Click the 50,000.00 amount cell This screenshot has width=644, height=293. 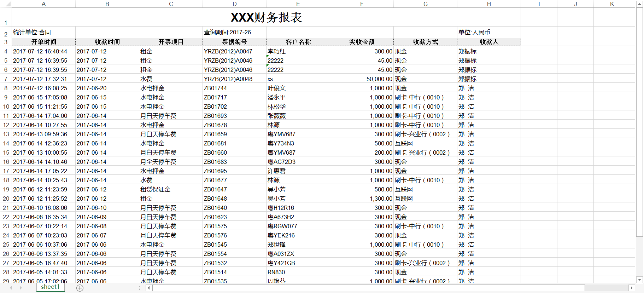tap(362, 79)
